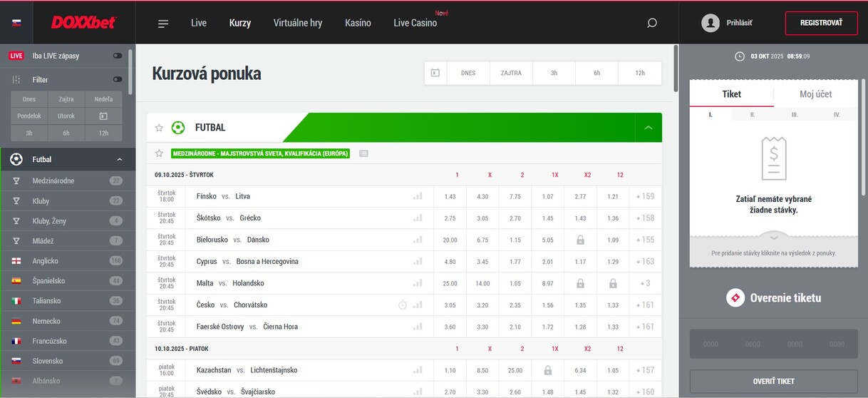Select 12h filter in sidebar

pos(103,133)
